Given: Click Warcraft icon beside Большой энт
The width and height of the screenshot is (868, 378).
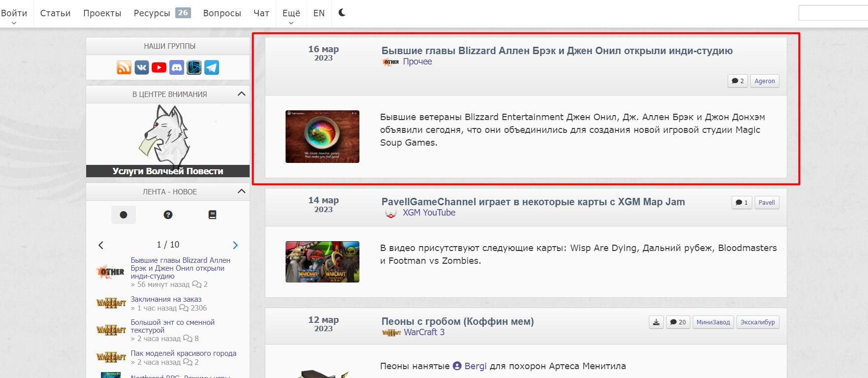Looking at the screenshot, I should 111,330.
